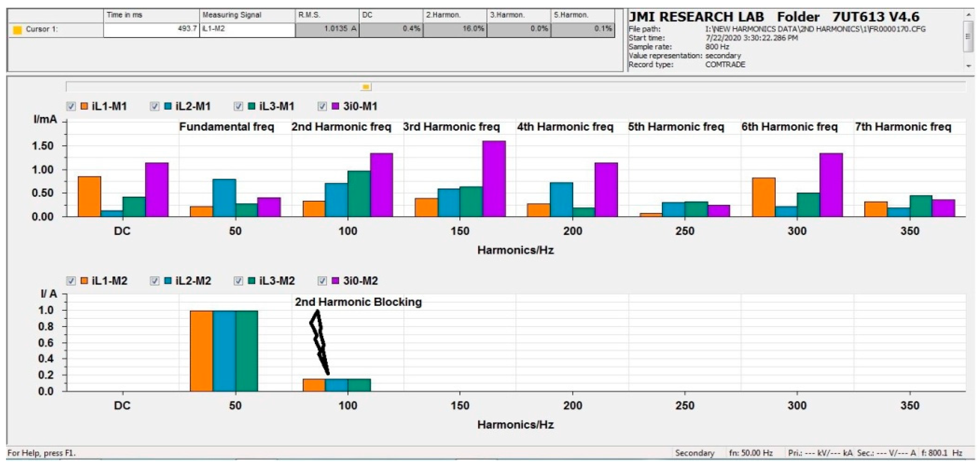The image size is (980, 468).
Task: Uncheck the iL1-M1 signal checkbox
Action: tap(71, 106)
